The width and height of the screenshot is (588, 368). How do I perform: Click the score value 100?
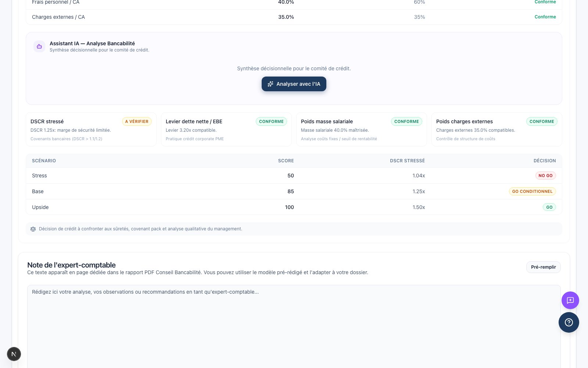pyautogui.click(x=289, y=207)
